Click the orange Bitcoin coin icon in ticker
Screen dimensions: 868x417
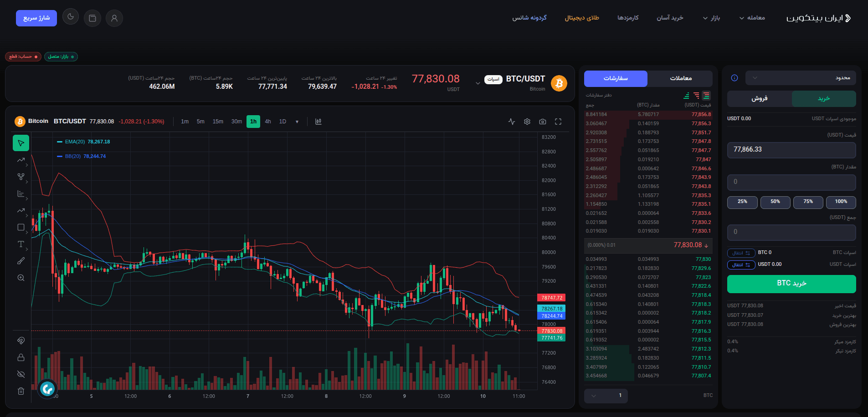tap(559, 83)
